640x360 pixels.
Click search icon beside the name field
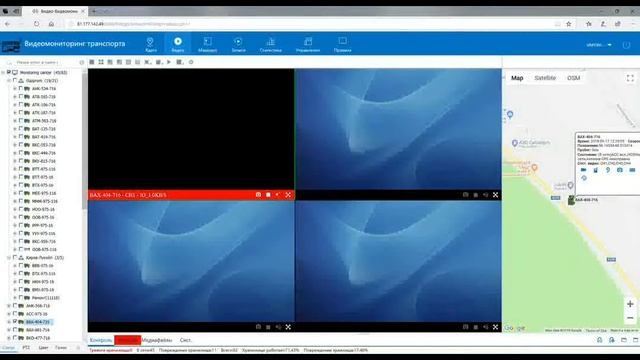click(x=10, y=62)
